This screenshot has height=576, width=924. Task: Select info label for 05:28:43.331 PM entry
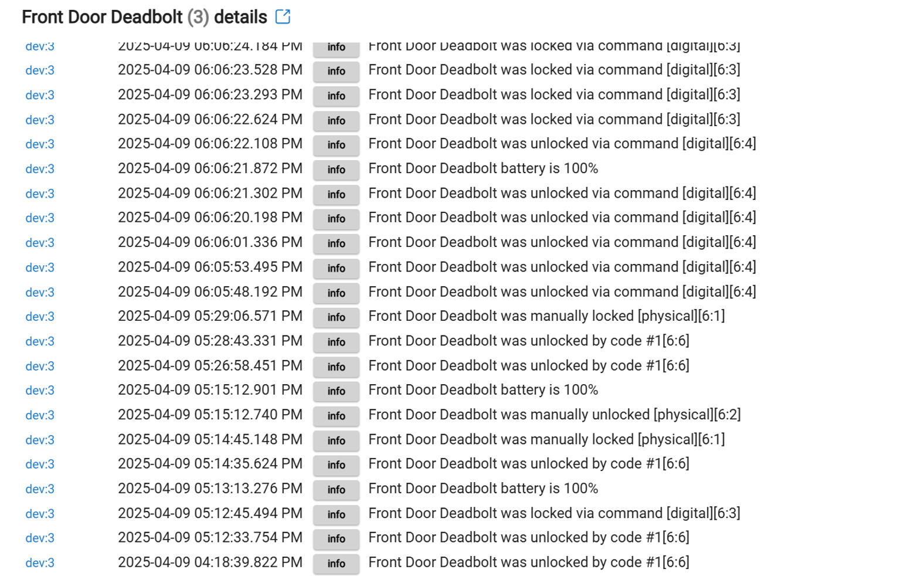tap(336, 342)
